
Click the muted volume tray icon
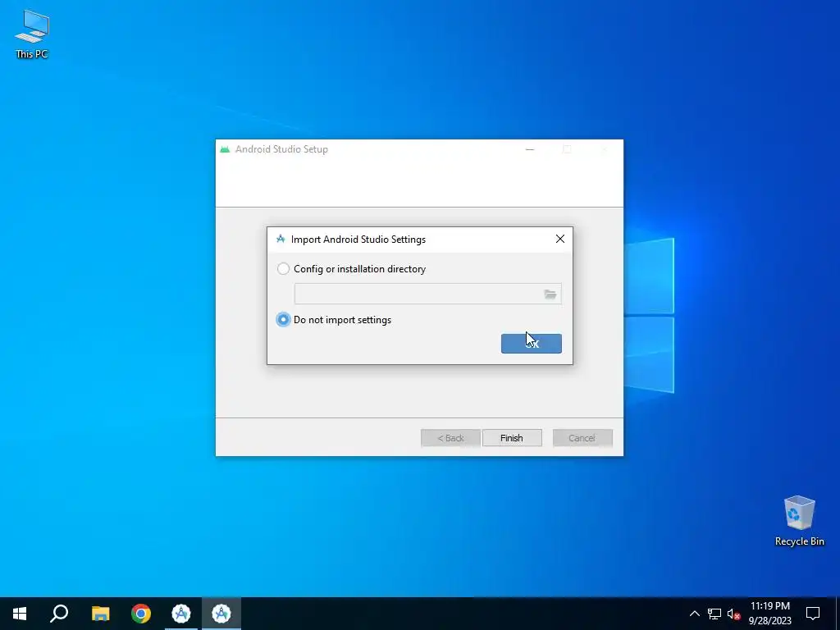pos(733,614)
